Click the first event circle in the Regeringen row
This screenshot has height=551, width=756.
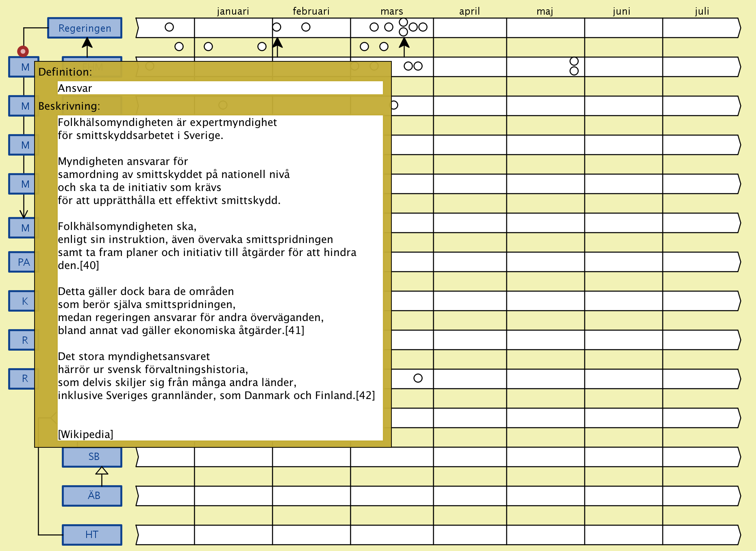click(169, 27)
